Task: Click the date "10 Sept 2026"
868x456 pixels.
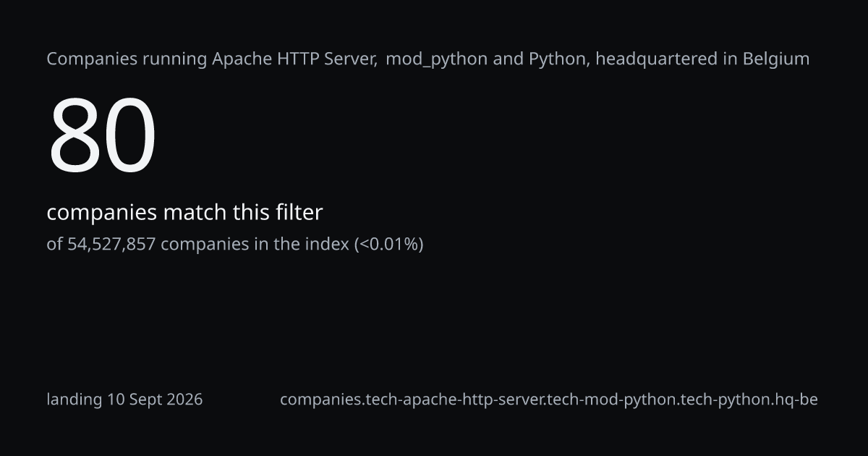Action: coord(155,399)
